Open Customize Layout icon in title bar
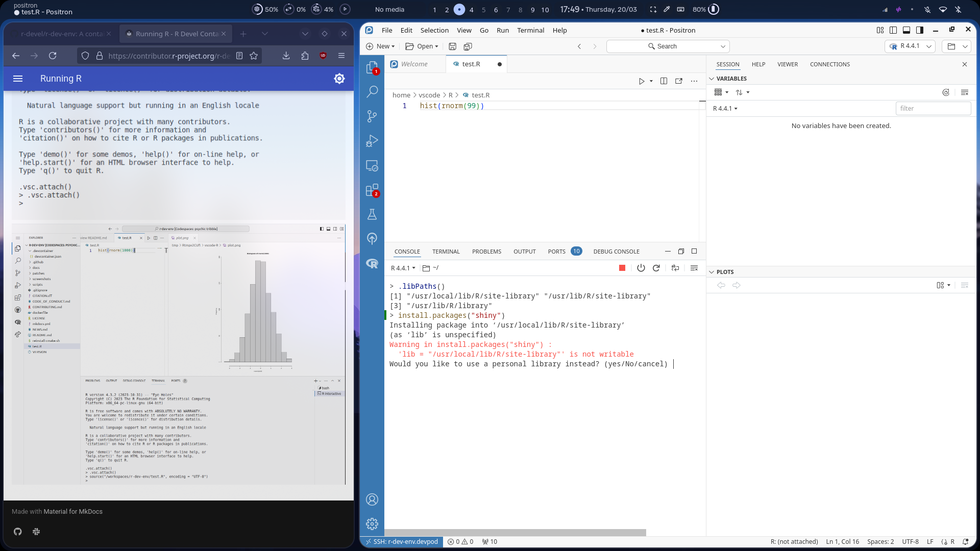Viewport: 980px width, 551px height. pyautogui.click(x=880, y=30)
